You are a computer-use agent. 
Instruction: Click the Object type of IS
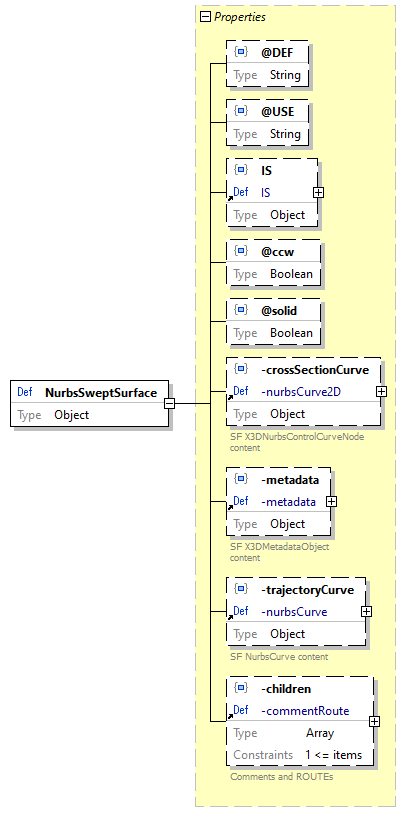(x=287, y=215)
